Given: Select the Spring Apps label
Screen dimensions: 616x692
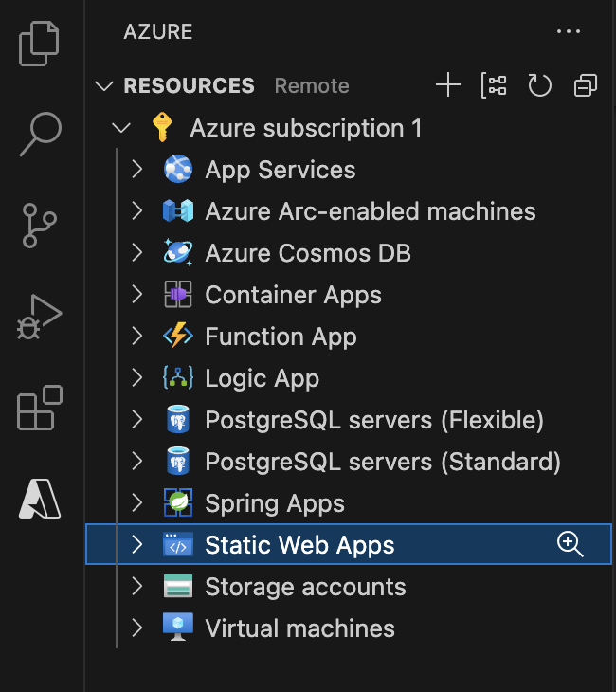Looking at the screenshot, I should 275,504.
